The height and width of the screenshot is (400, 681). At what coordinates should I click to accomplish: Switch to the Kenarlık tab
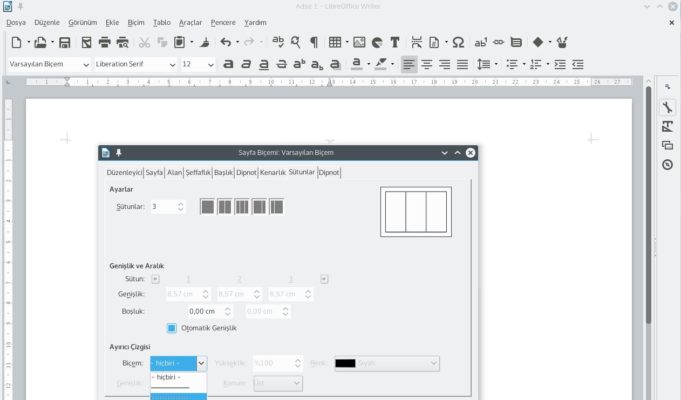pos(273,172)
